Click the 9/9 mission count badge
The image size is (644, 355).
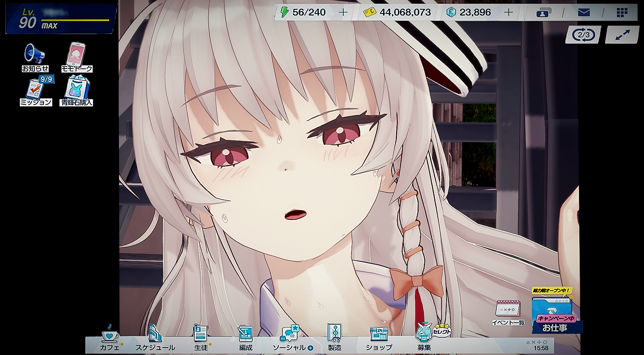coord(46,79)
